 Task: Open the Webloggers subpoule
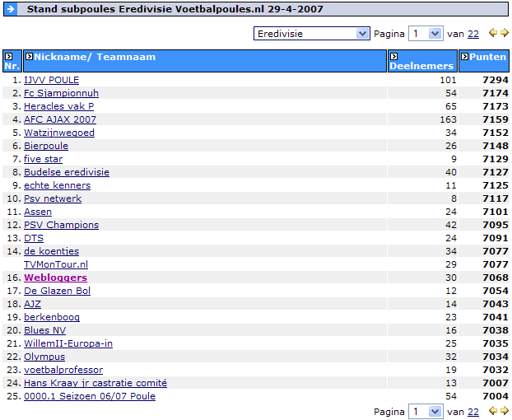pos(55,278)
